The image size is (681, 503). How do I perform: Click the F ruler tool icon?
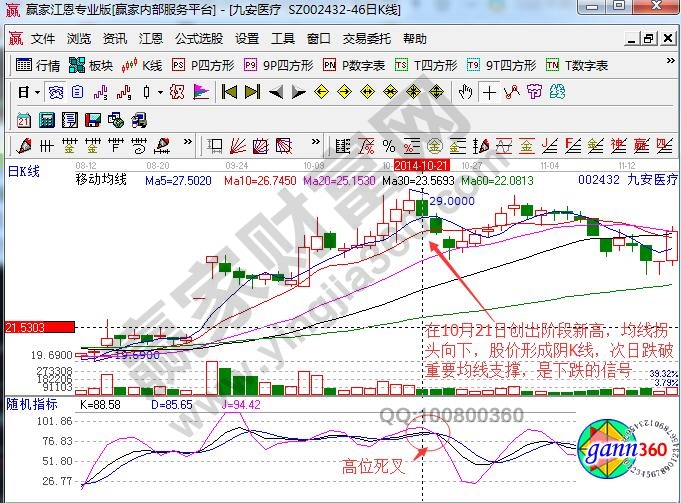pos(115,146)
